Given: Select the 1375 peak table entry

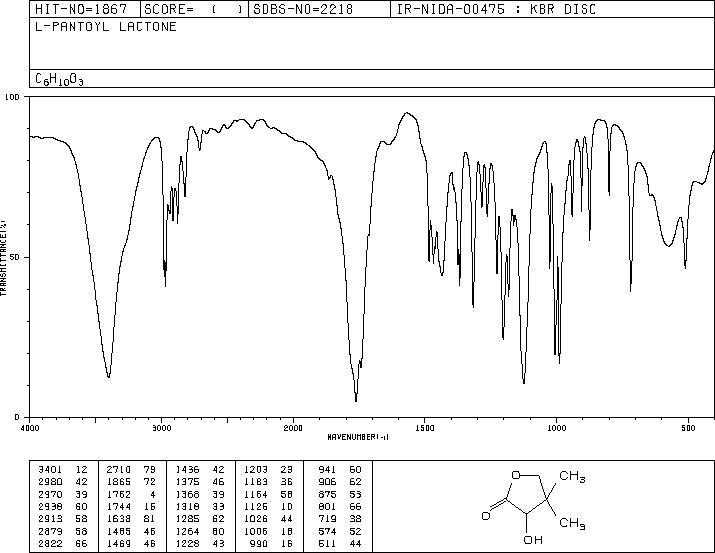Looking at the screenshot, I should (200, 482).
